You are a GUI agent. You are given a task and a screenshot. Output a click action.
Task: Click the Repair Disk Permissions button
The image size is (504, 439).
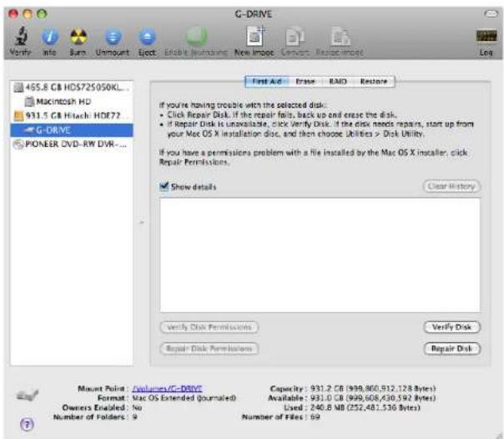point(209,349)
